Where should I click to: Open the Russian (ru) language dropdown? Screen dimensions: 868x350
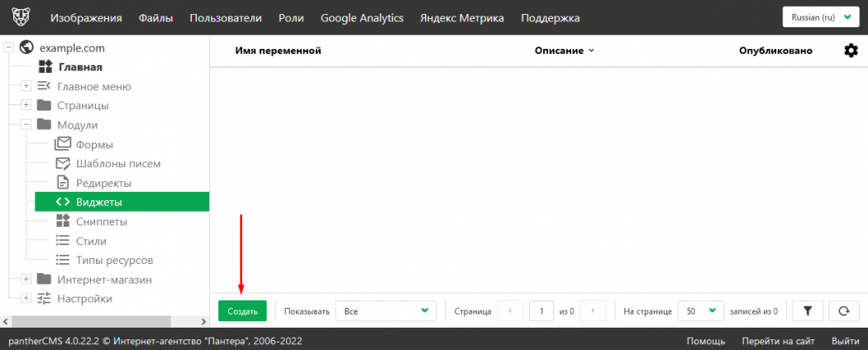(x=822, y=17)
